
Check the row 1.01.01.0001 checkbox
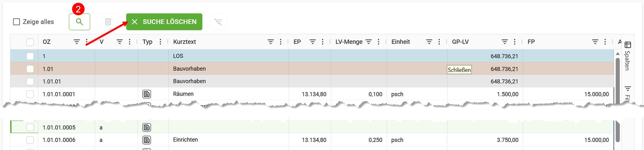point(30,94)
